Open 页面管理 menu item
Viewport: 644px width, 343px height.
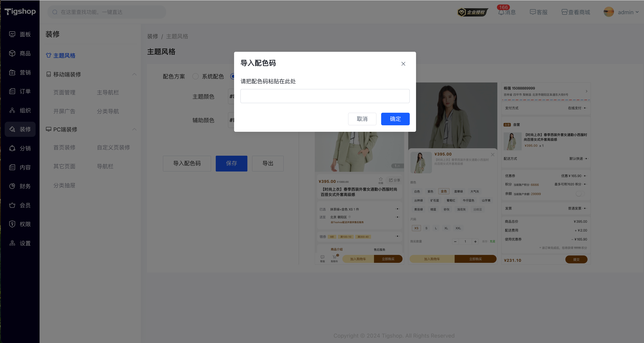coord(64,92)
